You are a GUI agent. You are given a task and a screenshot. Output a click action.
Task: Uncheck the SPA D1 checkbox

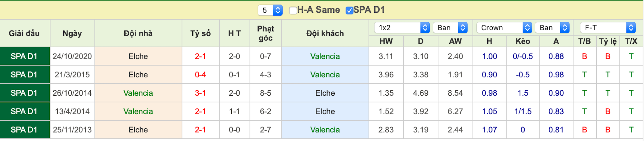pos(349,10)
